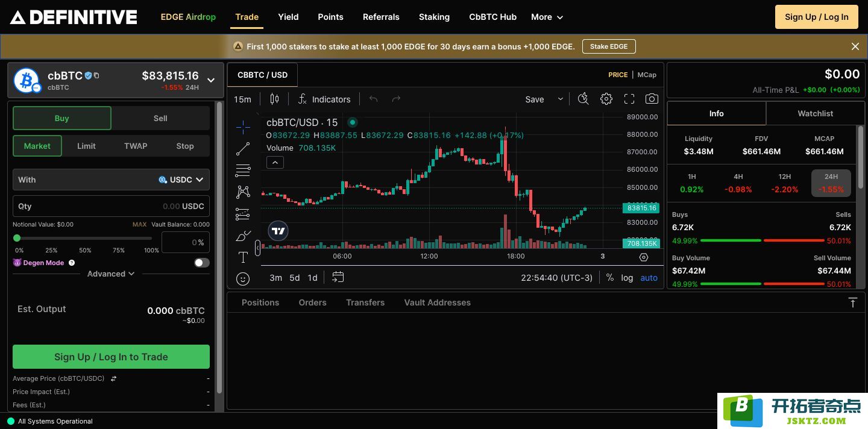The image size is (868, 429).
Task: Take a chart snapshot with camera icon
Action: (x=652, y=99)
